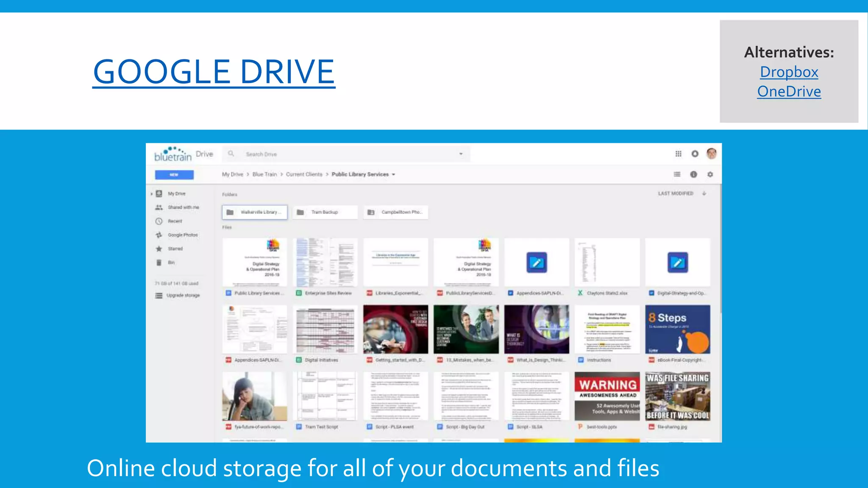Open 13_Mistakes_when_be thumbnail
Image resolution: width=868 pixels, height=488 pixels.
coord(466,330)
